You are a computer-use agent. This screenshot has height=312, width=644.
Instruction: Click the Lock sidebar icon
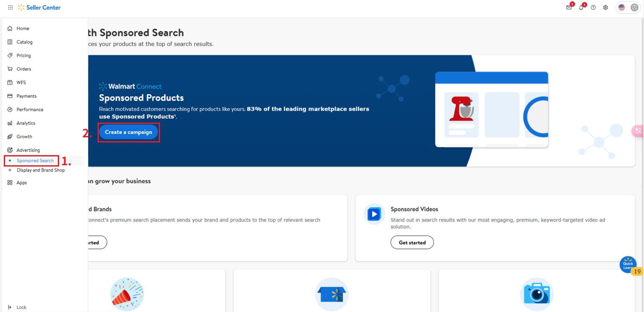coord(10,307)
